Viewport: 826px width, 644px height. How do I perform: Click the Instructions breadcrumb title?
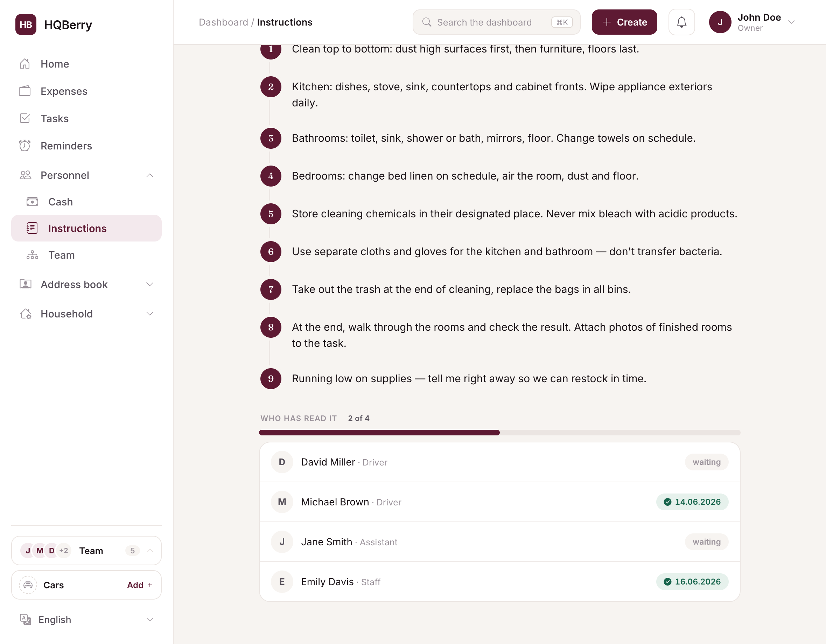click(x=285, y=22)
